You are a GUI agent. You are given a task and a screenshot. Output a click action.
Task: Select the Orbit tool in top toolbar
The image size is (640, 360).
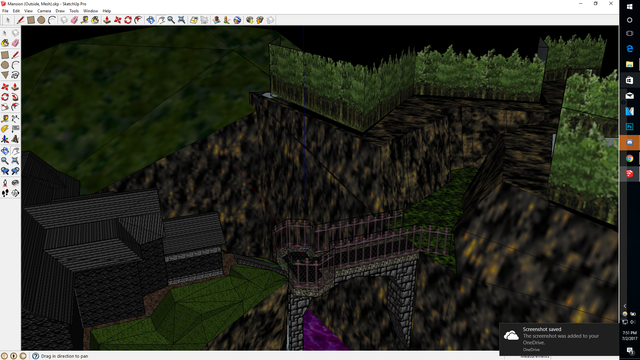coord(151,20)
